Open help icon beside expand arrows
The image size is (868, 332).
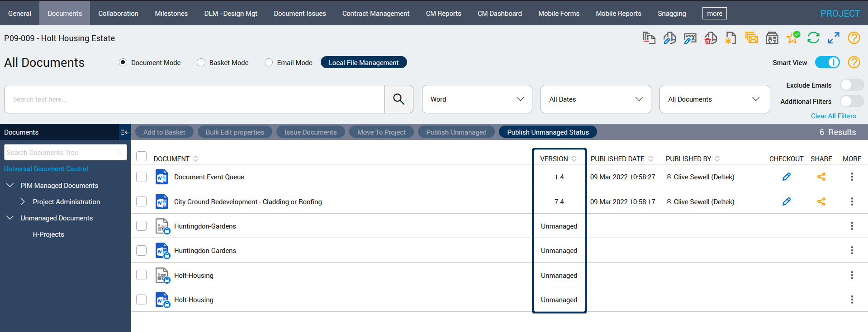click(x=854, y=38)
